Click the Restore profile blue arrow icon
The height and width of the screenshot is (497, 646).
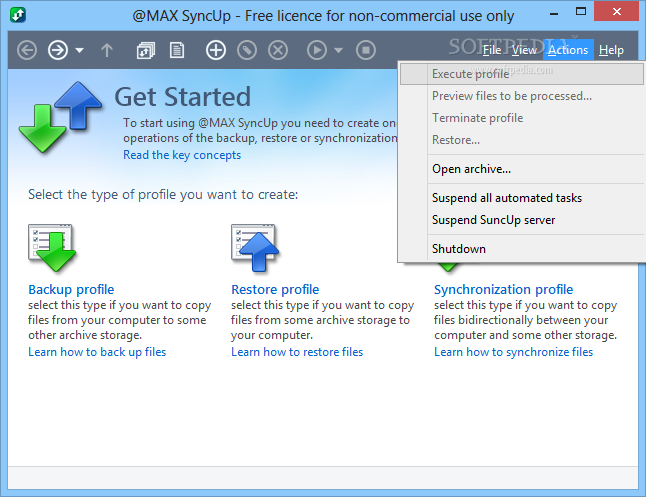255,247
